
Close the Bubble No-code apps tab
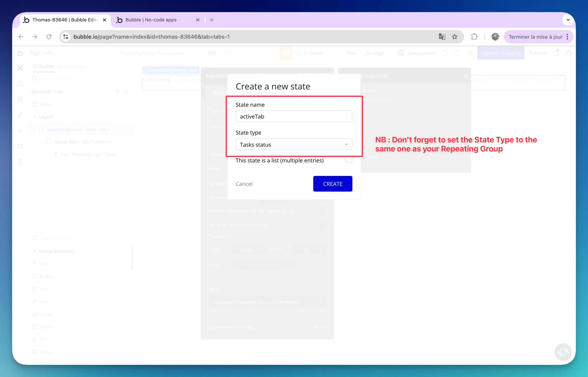coord(198,20)
